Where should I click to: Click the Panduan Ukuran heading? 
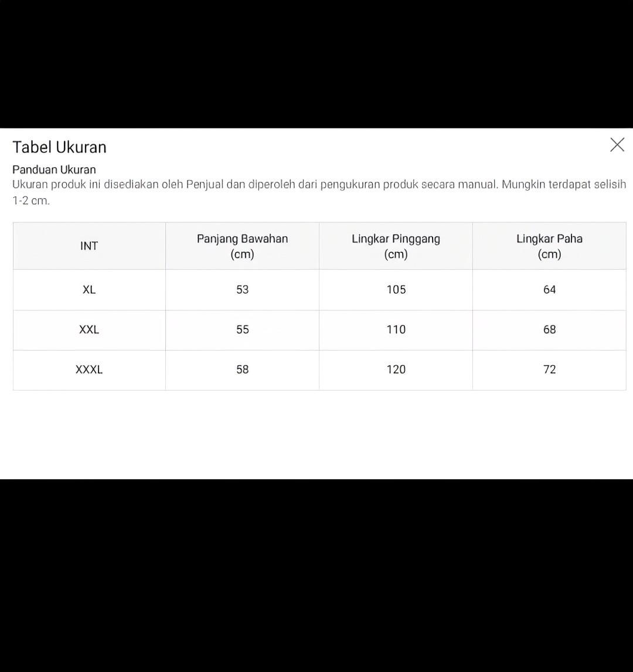click(x=54, y=169)
